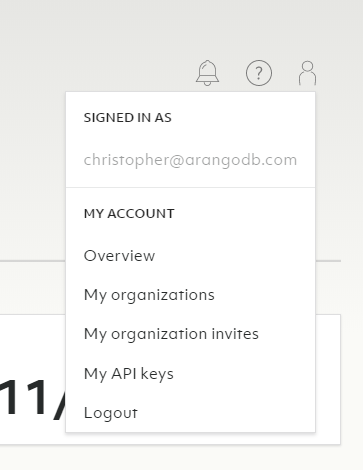View the account Overview entry
The image size is (363, 470).
pos(190,256)
